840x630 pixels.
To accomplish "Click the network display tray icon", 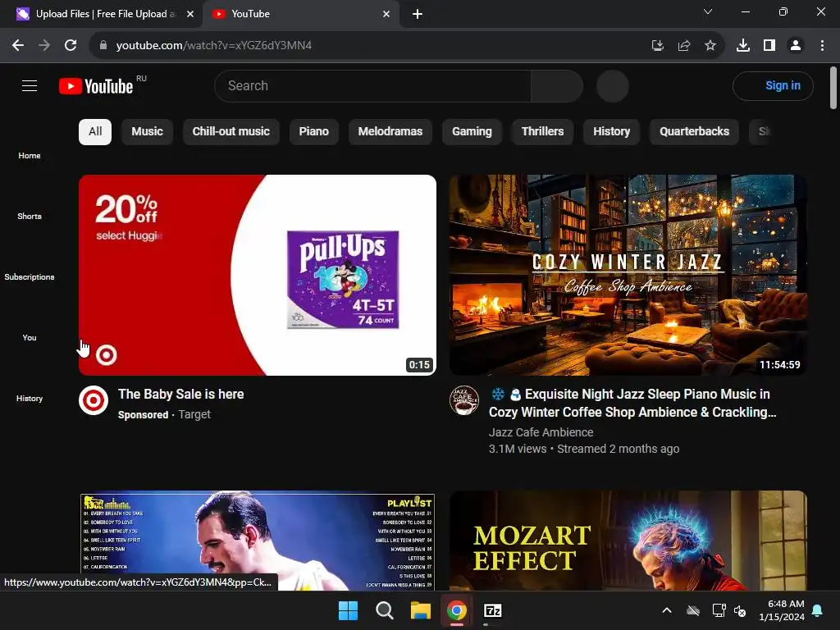I will click(x=719, y=610).
